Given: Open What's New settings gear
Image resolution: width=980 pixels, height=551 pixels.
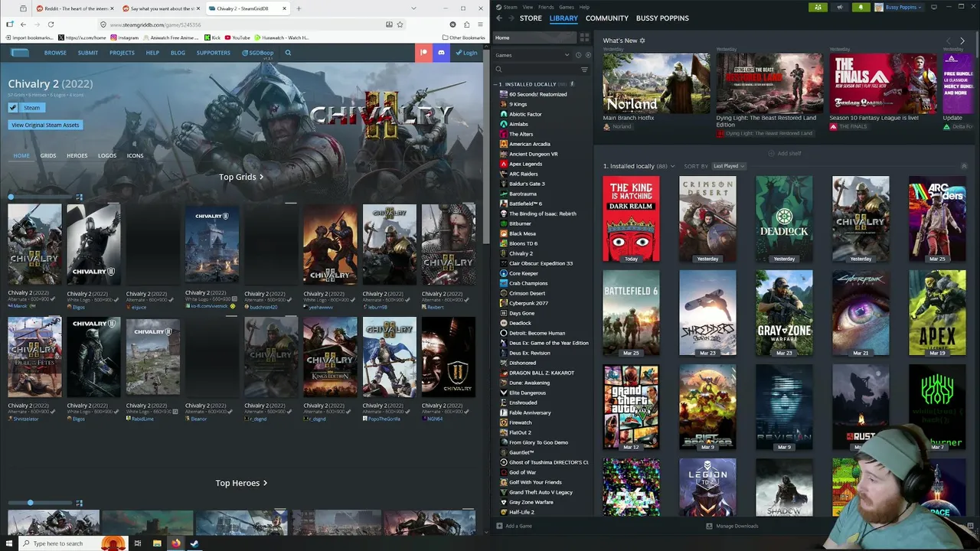Looking at the screenshot, I should pos(642,41).
